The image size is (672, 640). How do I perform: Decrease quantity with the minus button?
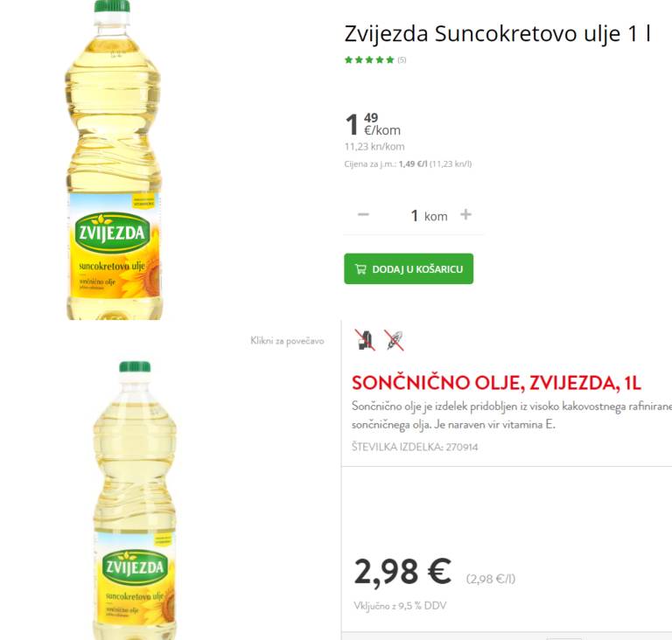click(363, 215)
